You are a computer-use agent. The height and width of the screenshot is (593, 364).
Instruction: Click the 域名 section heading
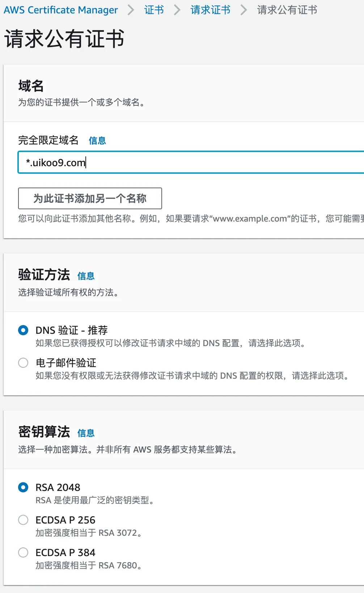[31, 86]
